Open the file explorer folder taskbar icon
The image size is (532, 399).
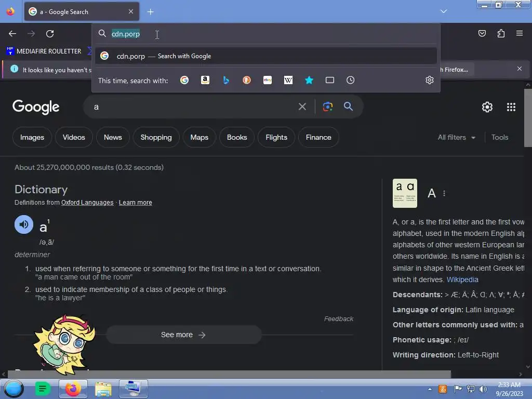coord(103,389)
